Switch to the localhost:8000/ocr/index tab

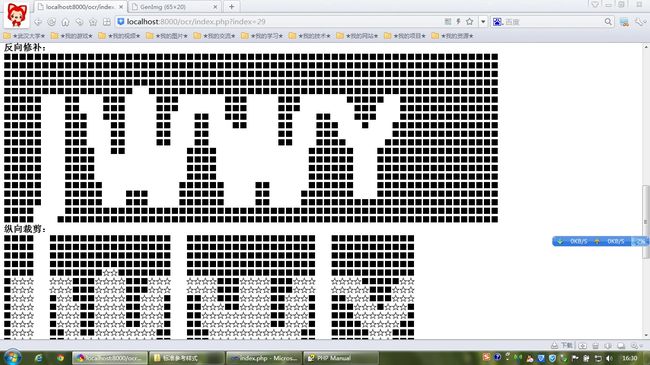80,7
